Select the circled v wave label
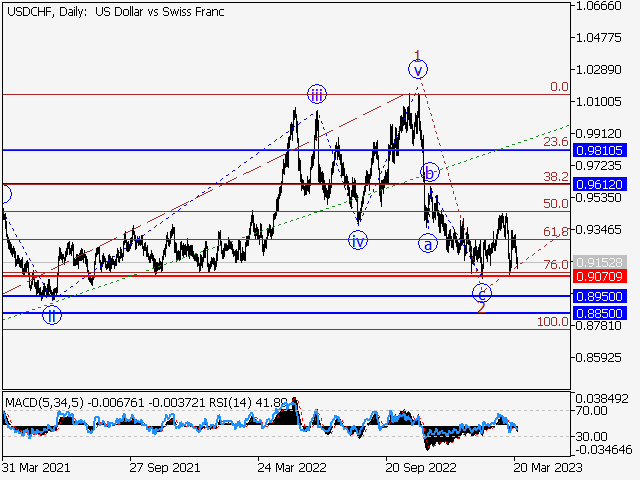The height and width of the screenshot is (480, 640). pyautogui.click(x=418, y=70)
